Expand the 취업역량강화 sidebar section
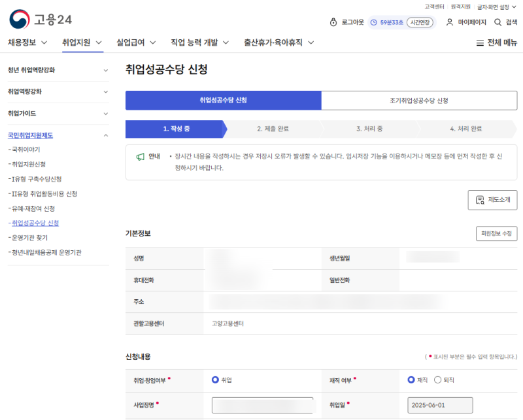The height and width of the screenshot is (420, 523). [x=106, y=91]
